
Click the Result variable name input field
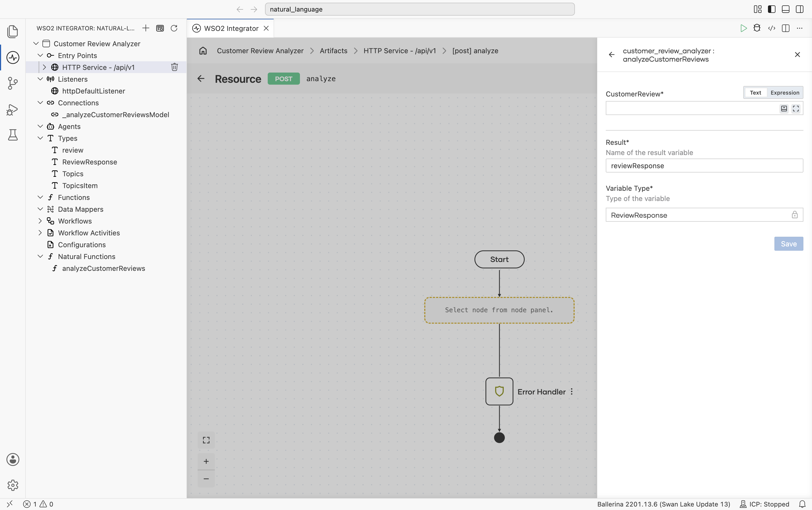[704, 166]
